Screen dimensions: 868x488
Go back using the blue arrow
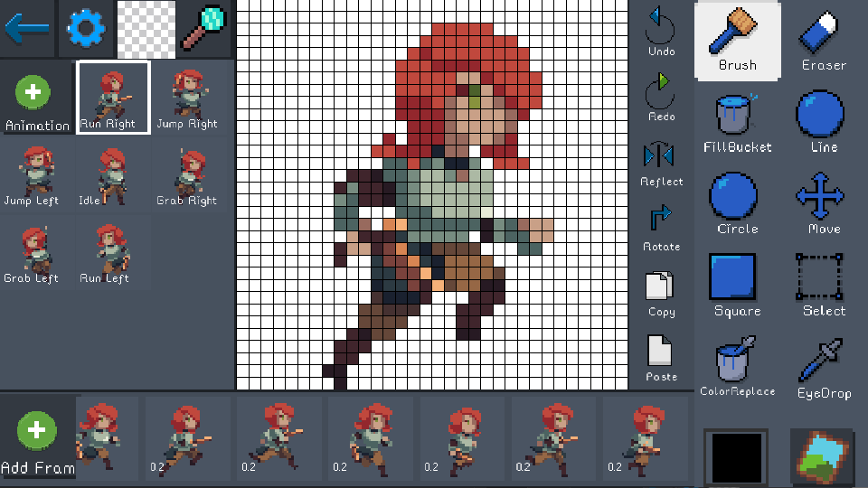(28, 29)
